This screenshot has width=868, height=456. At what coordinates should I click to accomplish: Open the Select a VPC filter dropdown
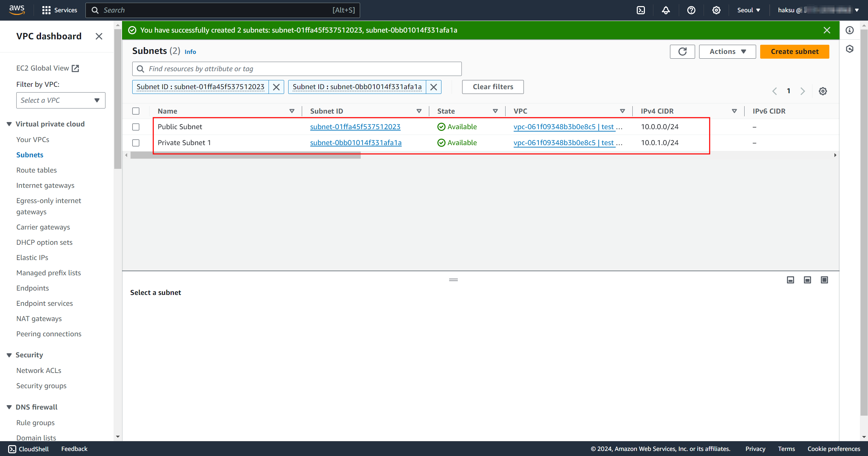pos(61,100)
